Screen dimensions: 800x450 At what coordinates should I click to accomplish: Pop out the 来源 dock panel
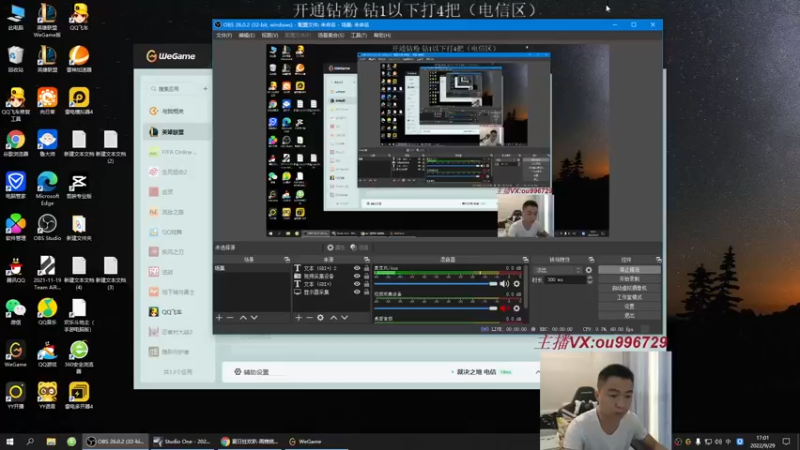[x=366, y=260]
